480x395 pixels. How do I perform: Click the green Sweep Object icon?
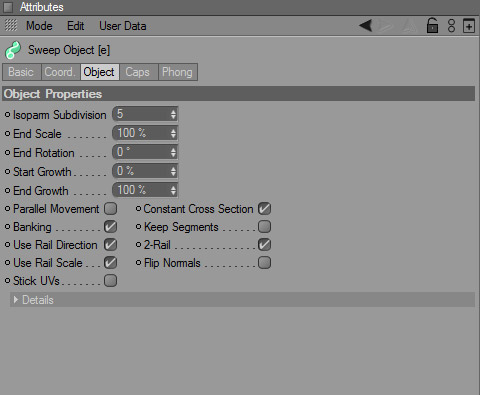pos(13,50)
